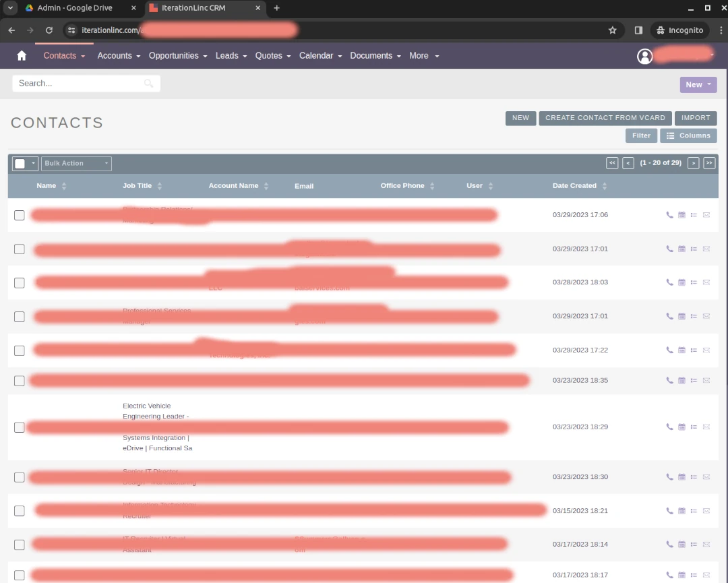Open the purple New dropdown button
Screen dimensions: 728x583
click(698, 84)
